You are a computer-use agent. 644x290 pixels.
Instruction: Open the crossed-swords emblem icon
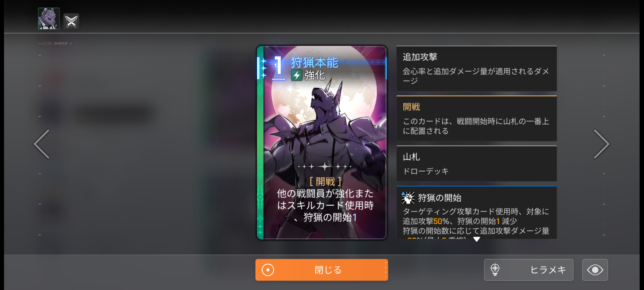[71, 21]
